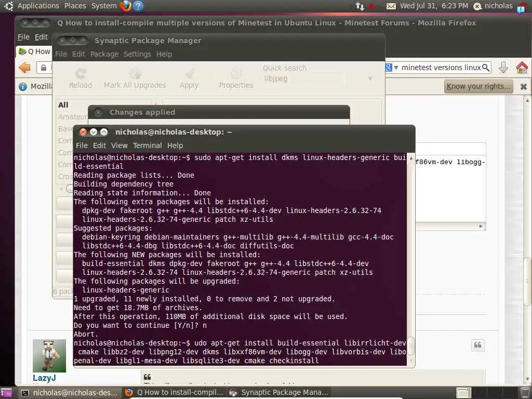This screenshot has height=399, width=532.
Task: Click Synaptic Quick search field
Action: 304,79
